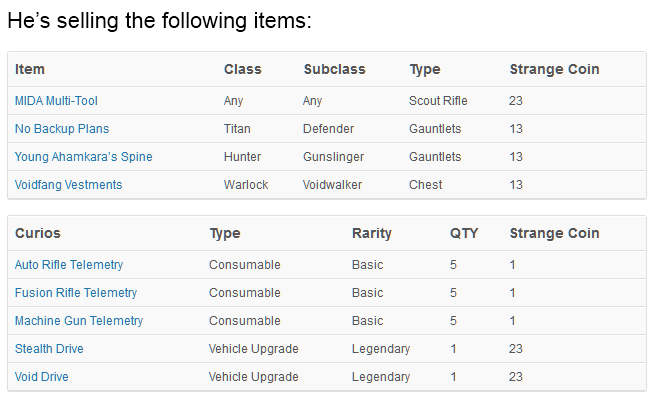This screenshot has height=409, width=661.
Task: Click the Fusion Rifle Telemetry link
Action: tap(76, 293)
